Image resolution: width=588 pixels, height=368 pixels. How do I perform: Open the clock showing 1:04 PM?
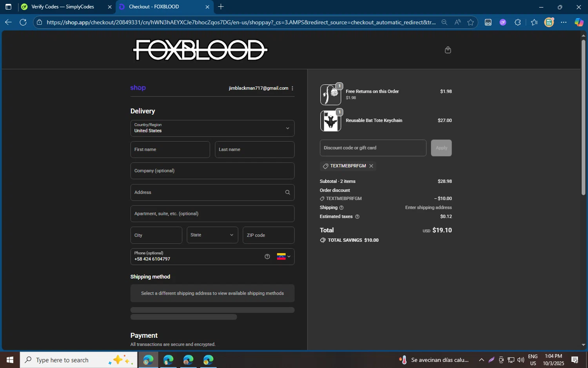[x=554, y=360]
